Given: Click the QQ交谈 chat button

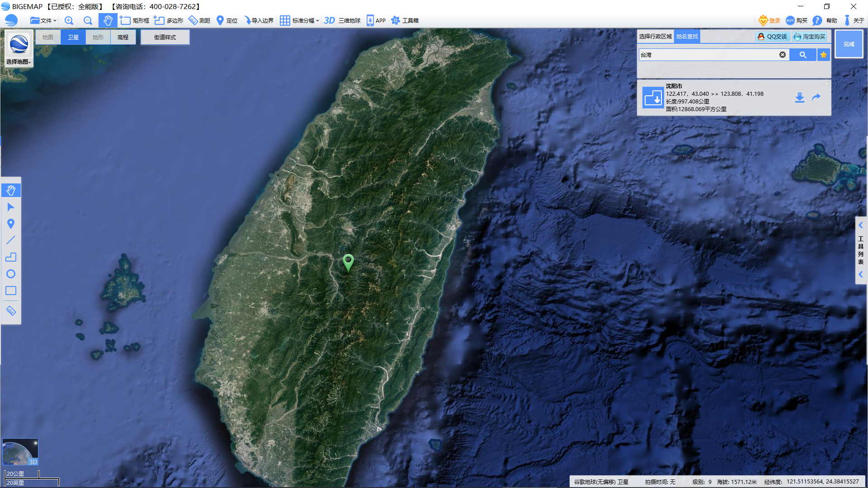Looking at the screenshot, I should click(773, 37).
